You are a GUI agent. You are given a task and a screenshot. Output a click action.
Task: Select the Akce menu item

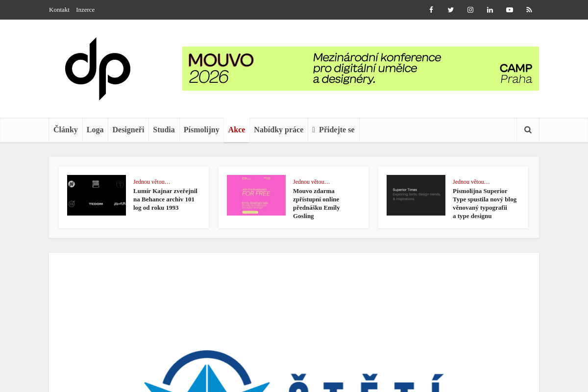pyautogui.click(x=237, y=130)
